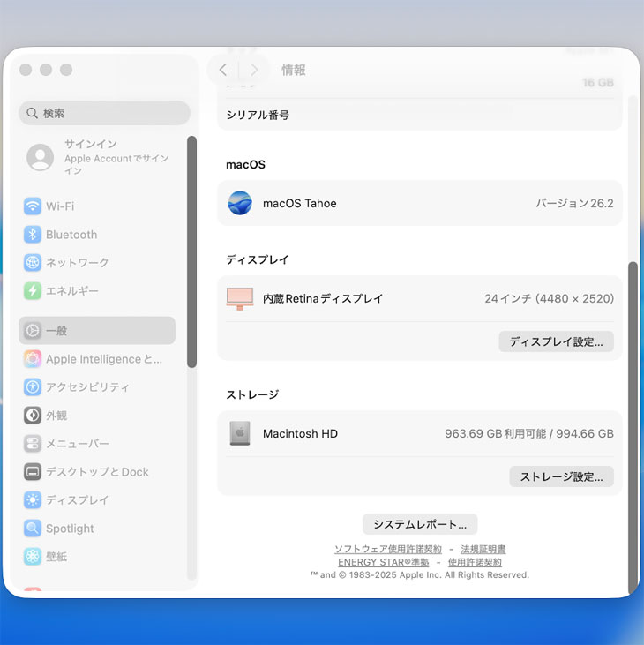Open Bluetooth settings icon
This screenshot has width=644, height=645.
[33, 235]
